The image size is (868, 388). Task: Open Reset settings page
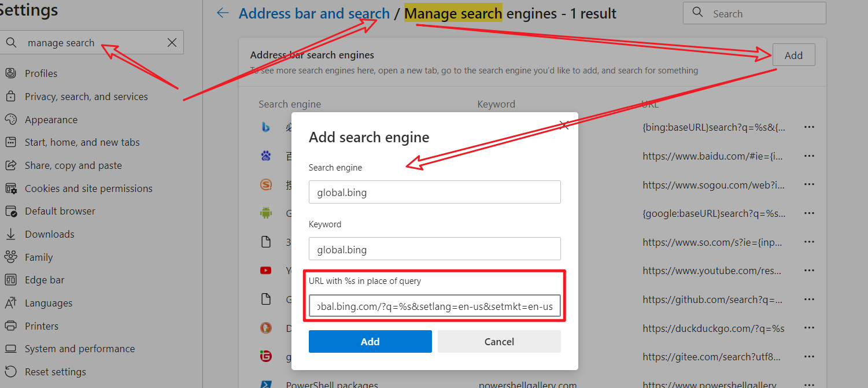pos(56,372)
